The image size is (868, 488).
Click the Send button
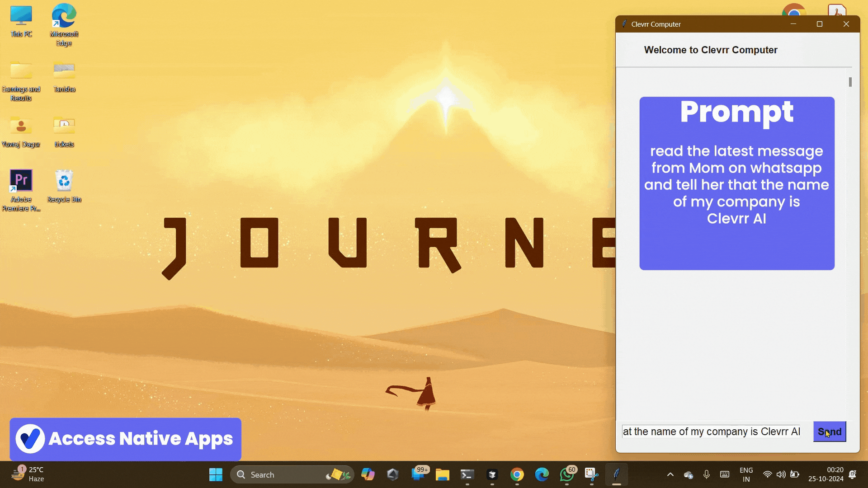(x=829, y=432)
